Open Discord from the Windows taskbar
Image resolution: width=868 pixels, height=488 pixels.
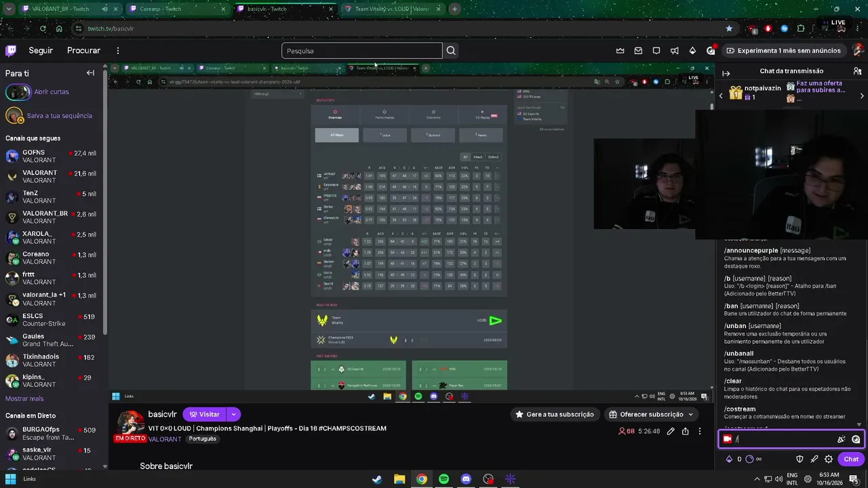[x=466, y=479]
